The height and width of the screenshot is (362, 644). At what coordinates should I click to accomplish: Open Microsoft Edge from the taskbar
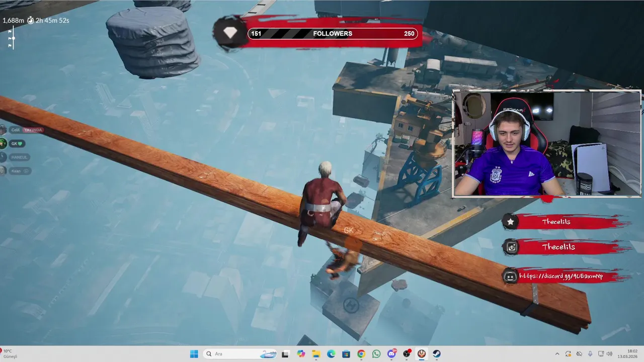[x=331, y=354]
